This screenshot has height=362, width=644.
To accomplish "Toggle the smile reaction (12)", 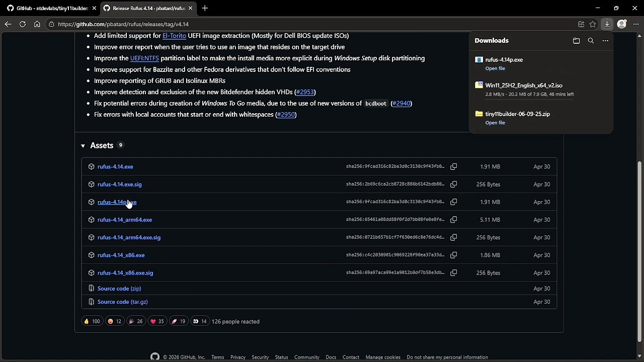I will point(115,321).
